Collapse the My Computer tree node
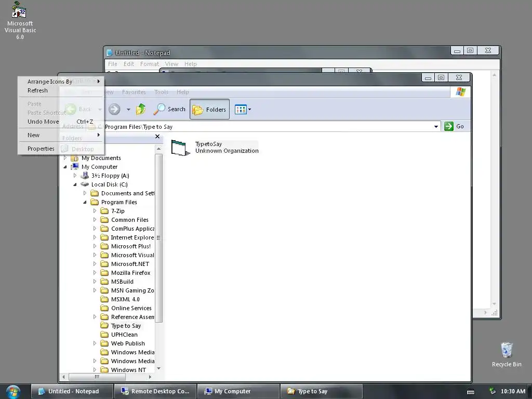This screenshot has height=399, width=532. click(65, 167)
